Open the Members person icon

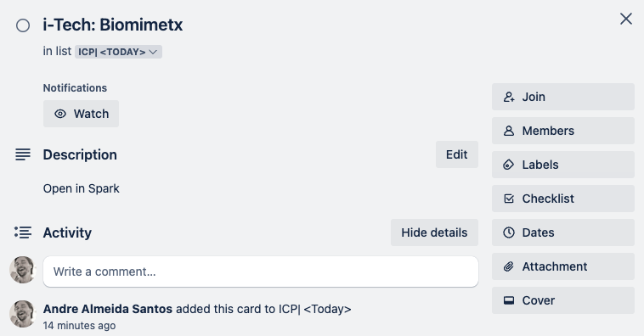[x=509, y=131]
